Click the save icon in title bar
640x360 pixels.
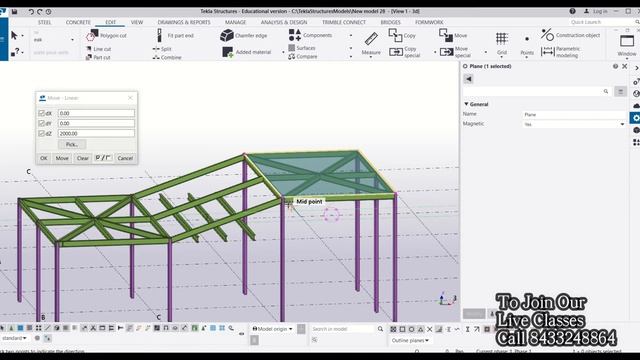[14, 11]
